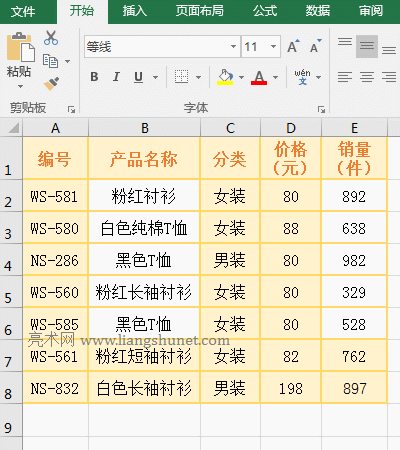Set middle vertical alignment
The image size is (400, 450).
(x=367, y=46)
